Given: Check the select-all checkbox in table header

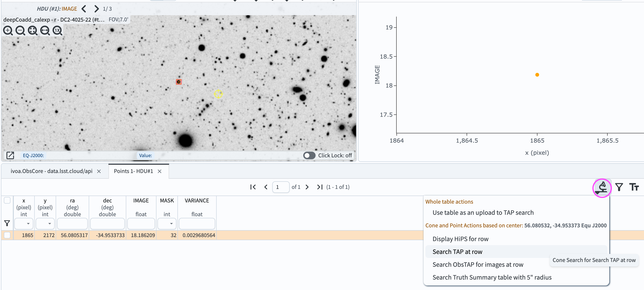Looking at the screenshot, I should pyautogui.click(x=7, y=200).
